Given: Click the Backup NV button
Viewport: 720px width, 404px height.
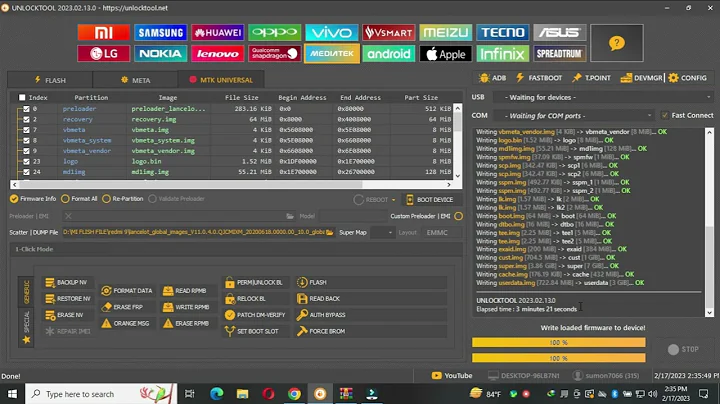Looking at the screenshot, I should tap(67, 282).
